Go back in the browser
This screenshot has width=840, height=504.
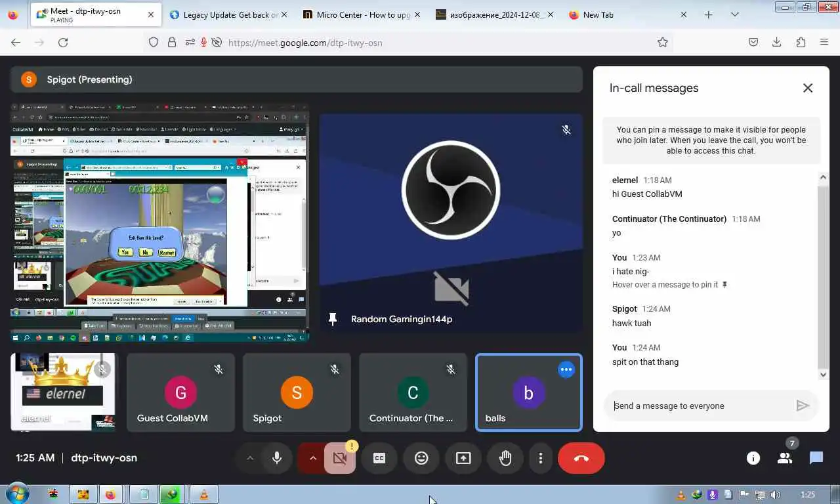(16, 42)
